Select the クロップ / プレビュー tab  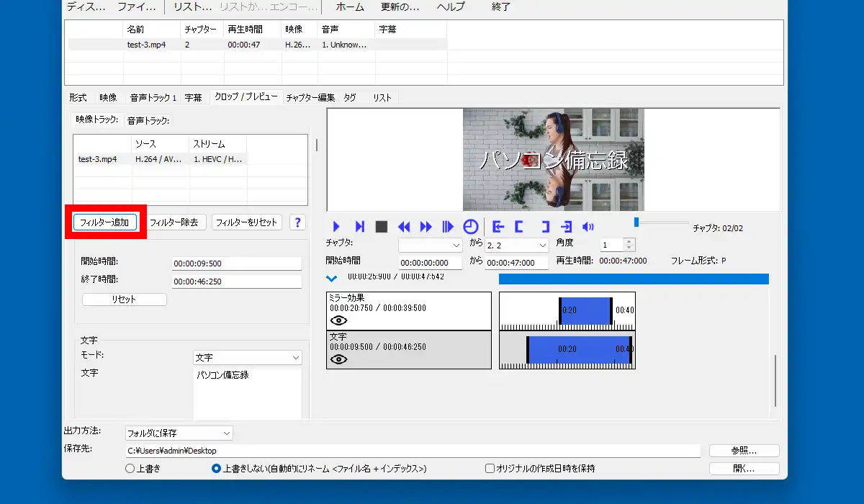tap(246, 97)
